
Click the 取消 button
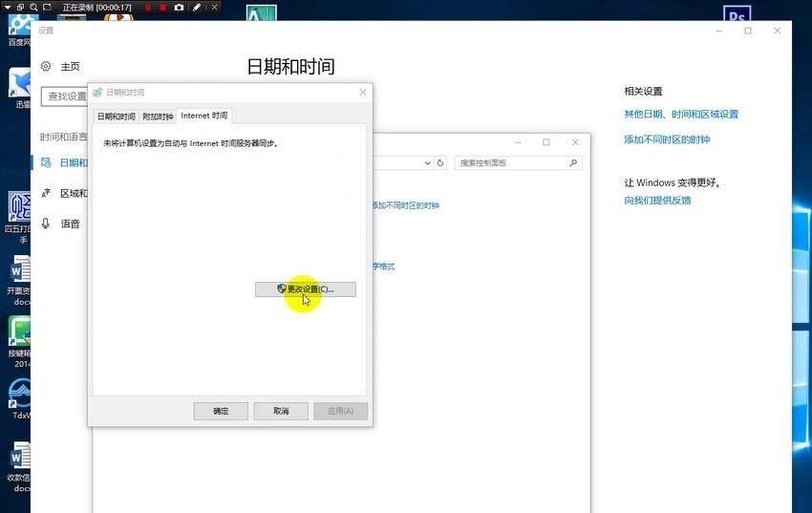click(281, 411)
